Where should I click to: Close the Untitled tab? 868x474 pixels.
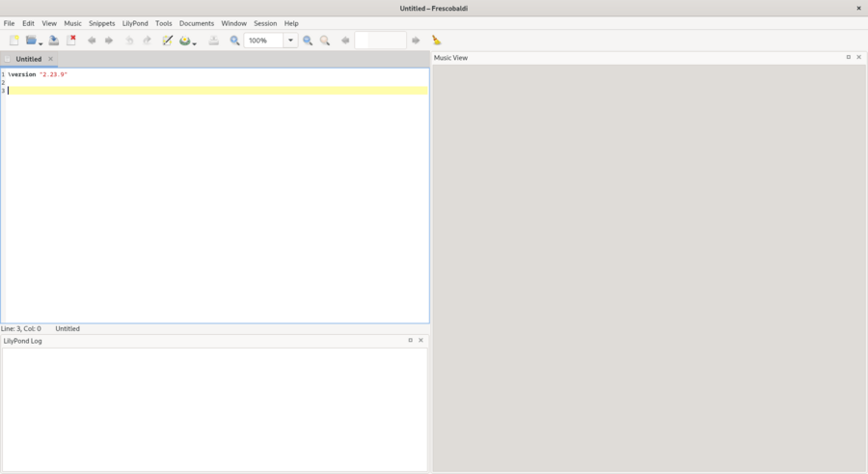pyautogui.click(x=51, y=59)
